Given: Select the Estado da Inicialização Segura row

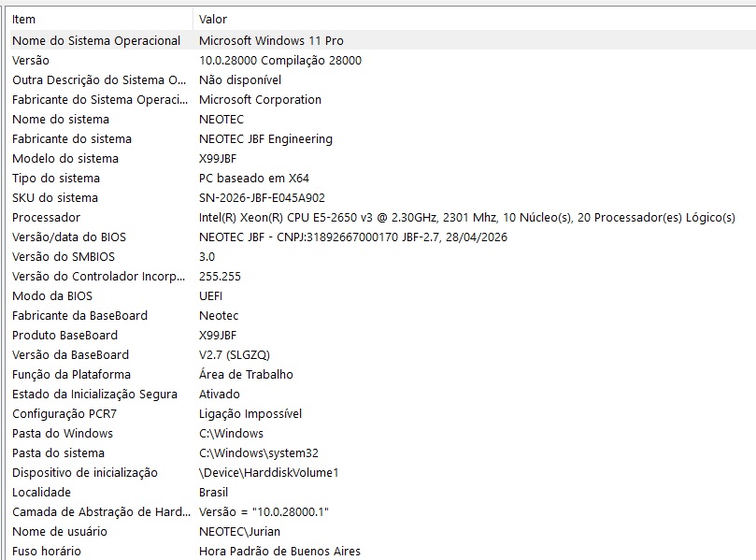Looking at the screenshot, I should click(x=94, y=395).
